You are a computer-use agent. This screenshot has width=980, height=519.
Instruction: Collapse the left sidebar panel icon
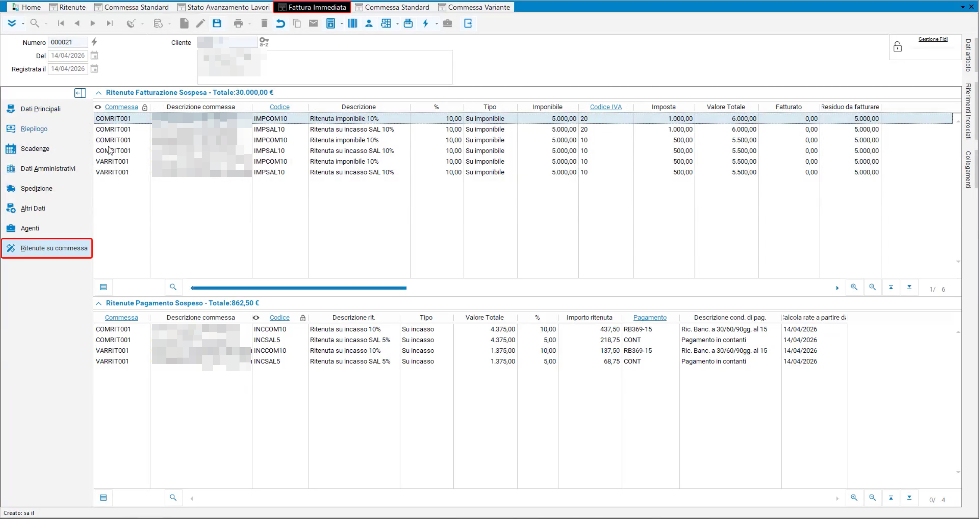click(x=80, y=93)
